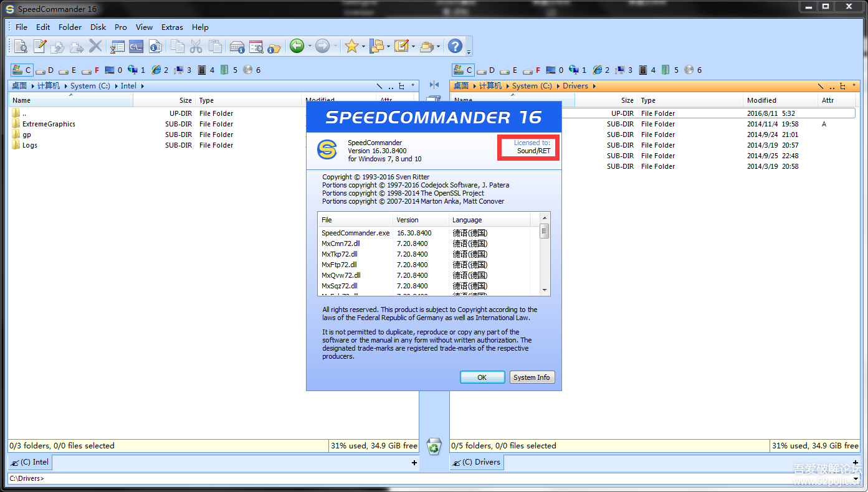Click the search window toolbar icon

tap(255, 46)
